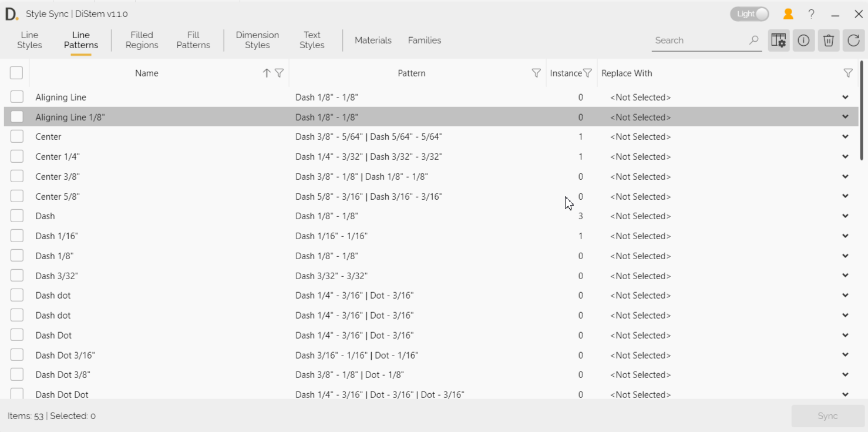This screenshot has height=432, width=868.
Task: Click the Sync button
Action: click(827, 416)
